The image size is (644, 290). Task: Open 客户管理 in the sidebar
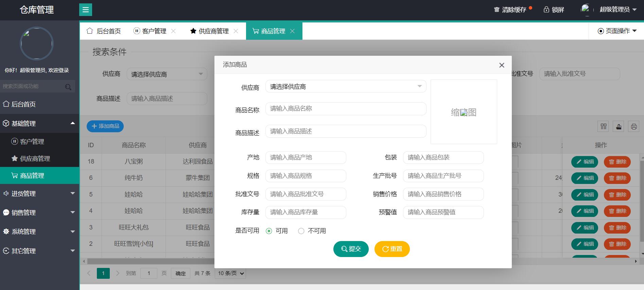click(x=39, y=141)
